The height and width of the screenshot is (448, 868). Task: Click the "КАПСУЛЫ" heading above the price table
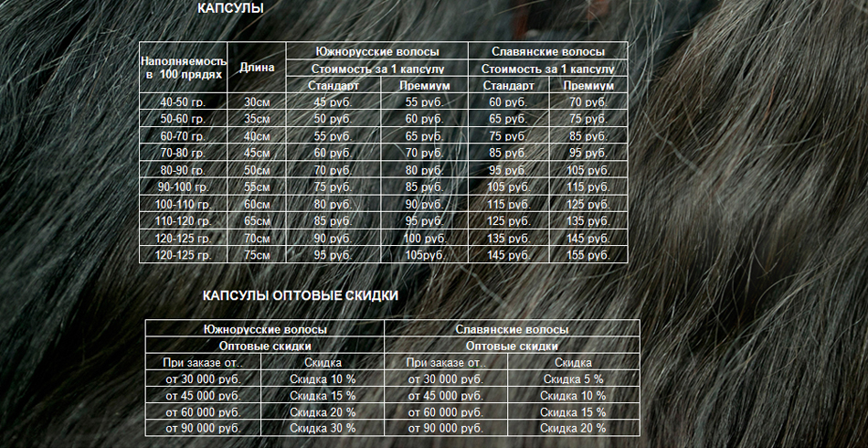coord(230,8)
